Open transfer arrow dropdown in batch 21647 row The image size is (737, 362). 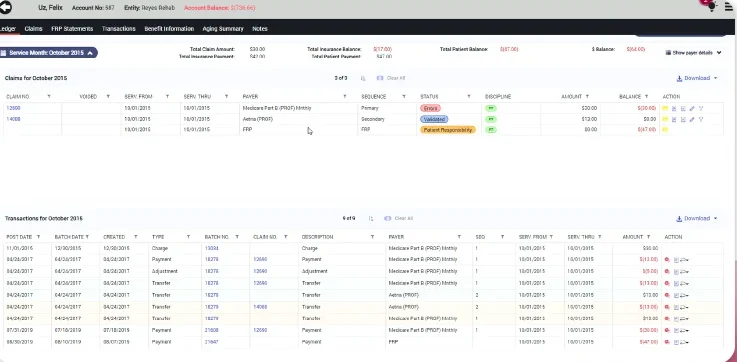(x=684, y=342)
